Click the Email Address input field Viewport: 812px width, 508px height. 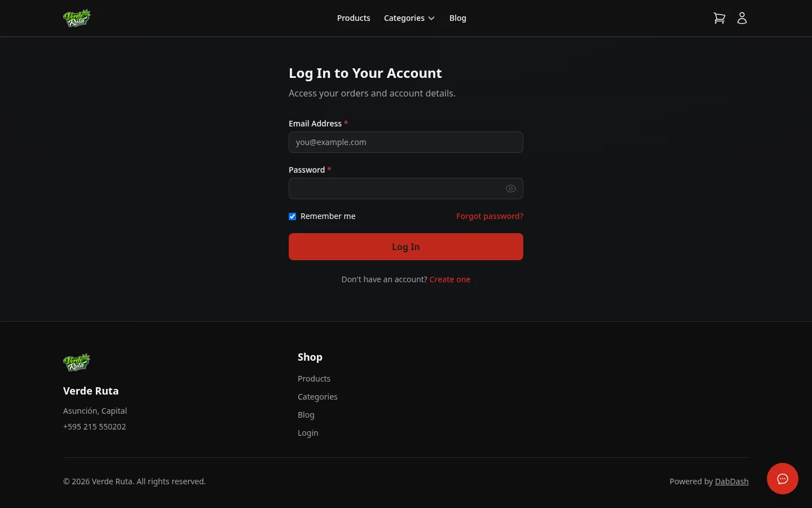406,142
